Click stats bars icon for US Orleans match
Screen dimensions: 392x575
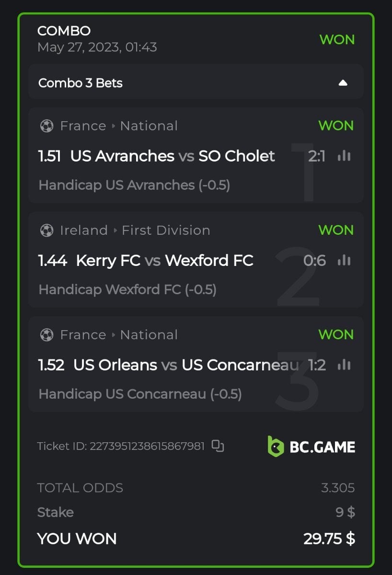tap(344, 365)
